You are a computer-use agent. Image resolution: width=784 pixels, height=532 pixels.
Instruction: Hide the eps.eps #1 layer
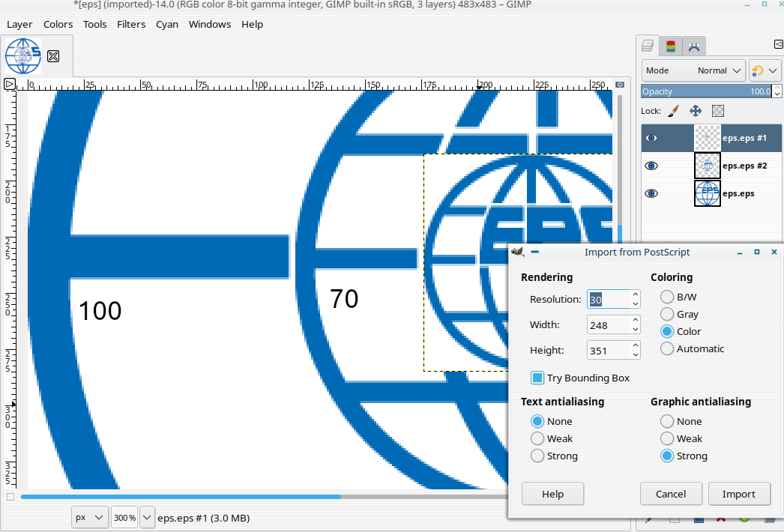click(651, 138)
